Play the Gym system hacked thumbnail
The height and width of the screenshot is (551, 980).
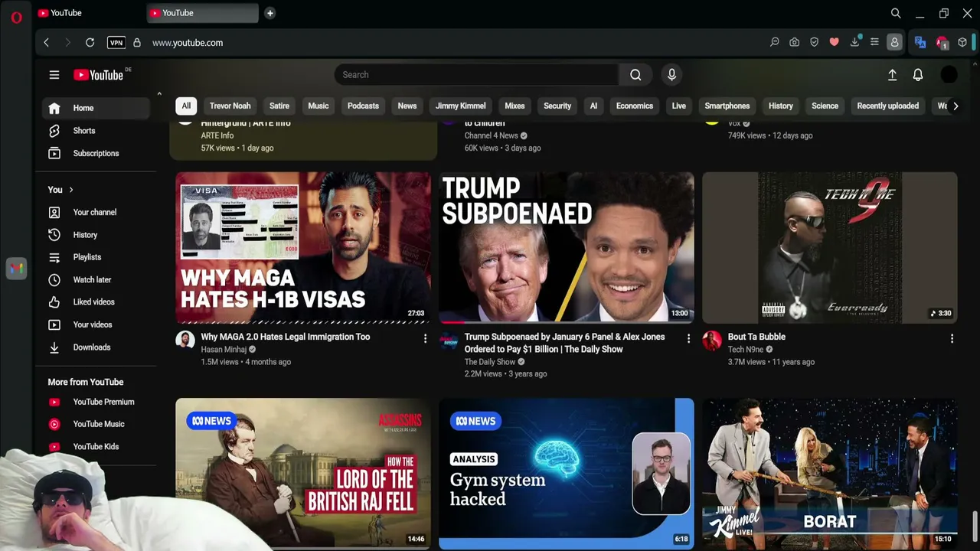tap(567, 474)
